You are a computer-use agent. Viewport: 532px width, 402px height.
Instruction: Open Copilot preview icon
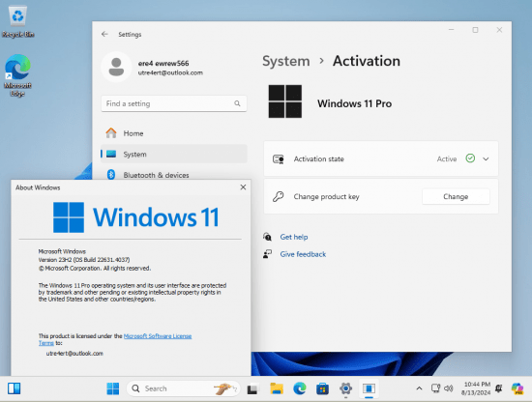point(517,388)
